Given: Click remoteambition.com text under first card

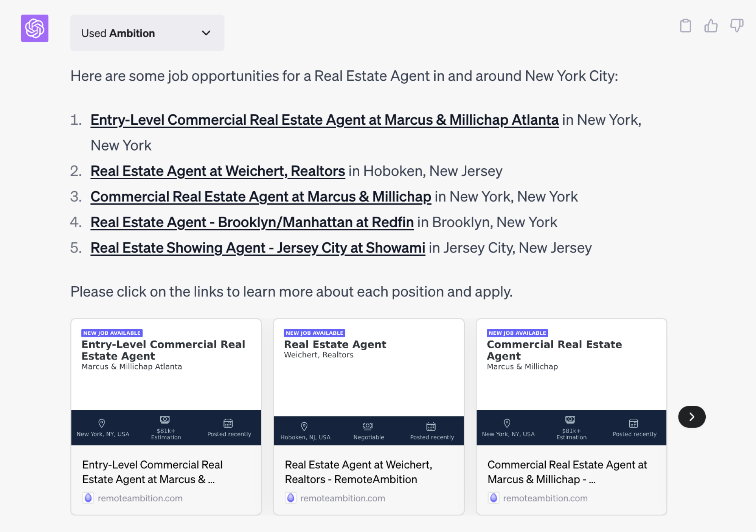Looking at the screenshot, I should (140, 498).
